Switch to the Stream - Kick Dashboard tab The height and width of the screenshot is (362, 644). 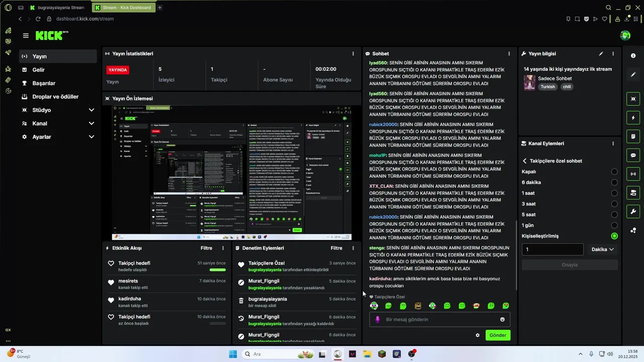124,8
